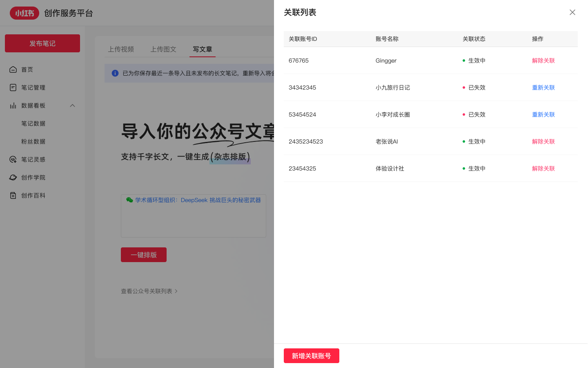This screenshot has height=368, width=588.
Task: Click the 小红书 logo in header
Action: [x=24, y=13]
